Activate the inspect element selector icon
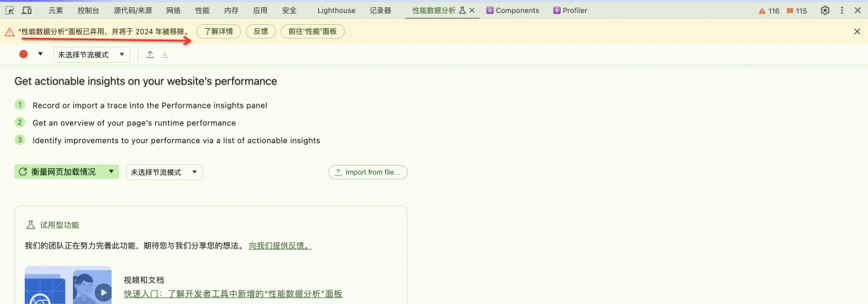This screenshot has width=868, height=304. click(x=10, y=10)
